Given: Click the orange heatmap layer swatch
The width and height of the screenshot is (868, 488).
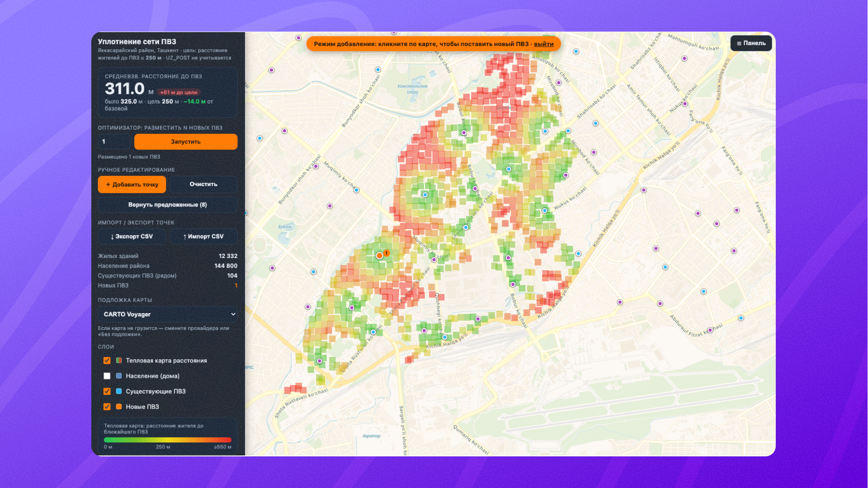Looking at the screenshot, I should 119,361.
